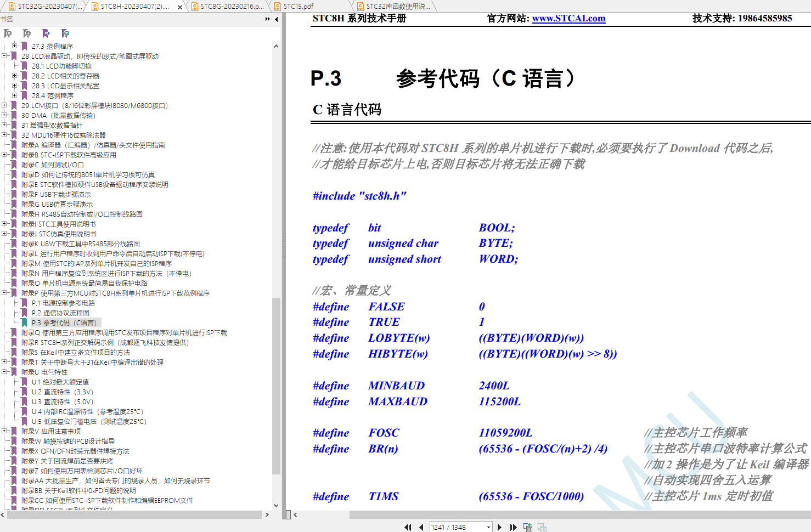Open bookmark 附录Z 如何使用万用表检测芯片
The height and width of the screenshot is (532, 811).
82,471
